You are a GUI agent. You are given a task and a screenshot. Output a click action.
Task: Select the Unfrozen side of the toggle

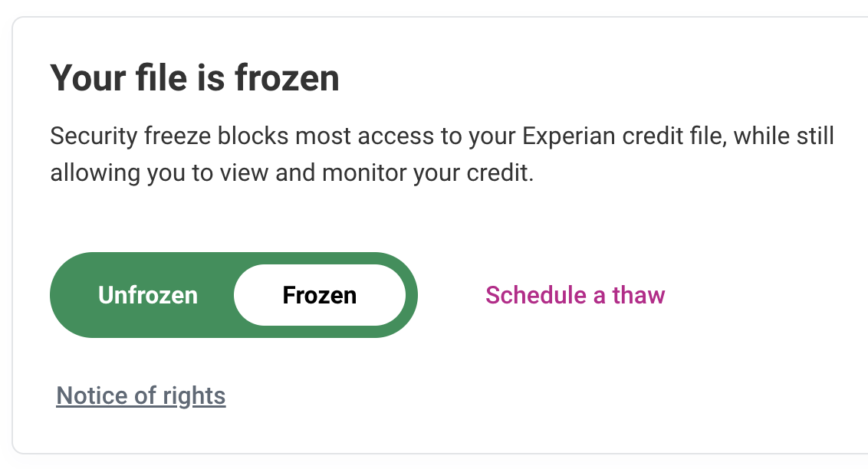pyautogui.click(x=147, y=294)
